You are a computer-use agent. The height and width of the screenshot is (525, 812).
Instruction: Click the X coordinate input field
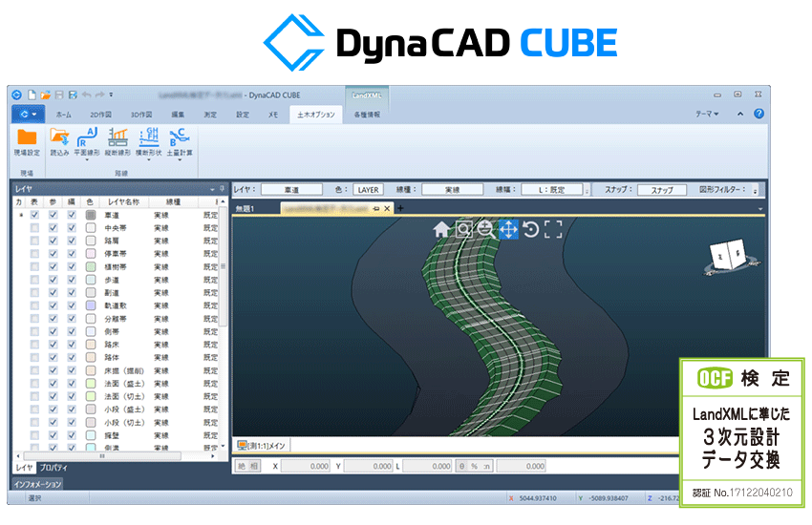(x=306, y=466)
